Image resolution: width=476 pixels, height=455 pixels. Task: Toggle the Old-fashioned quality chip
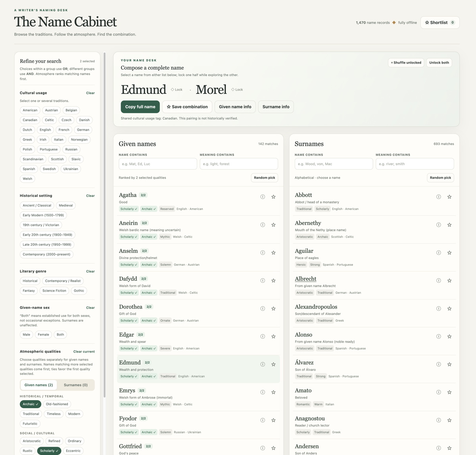click(57, 404)
